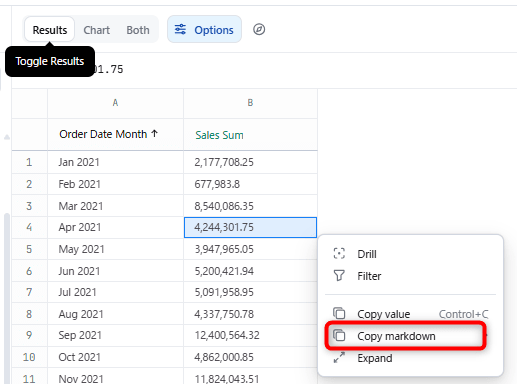Click the Drill target icon
517x384 pixels.
pyautogui.click(x=339, y=254)
